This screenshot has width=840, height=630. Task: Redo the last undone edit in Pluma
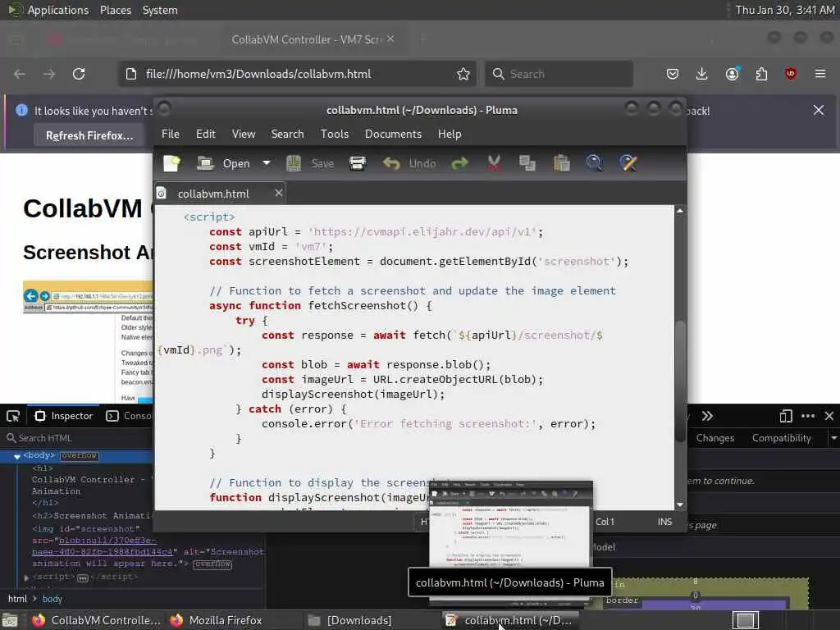tap(459, 163)
